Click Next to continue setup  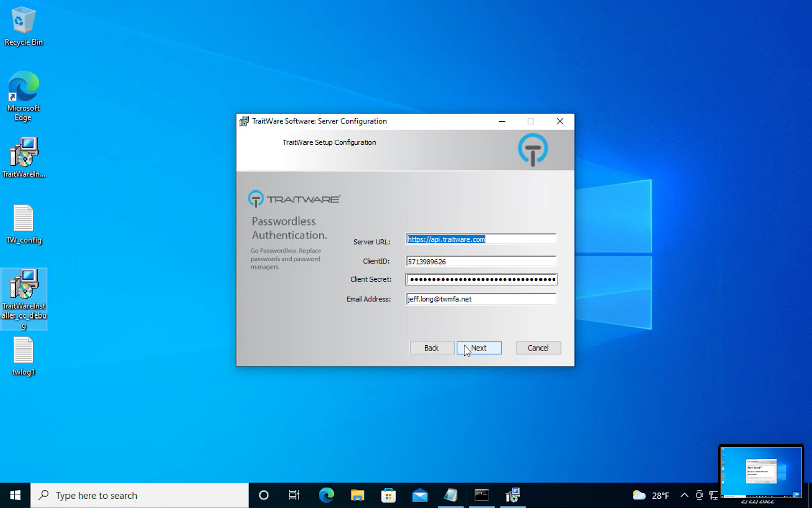point(479,348)
